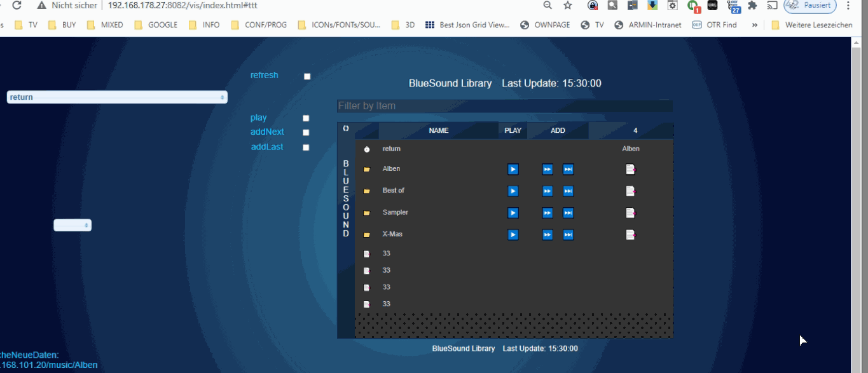Open extension with red badge 1
This screenshot has width=868, height=373.
pos(693,6)
